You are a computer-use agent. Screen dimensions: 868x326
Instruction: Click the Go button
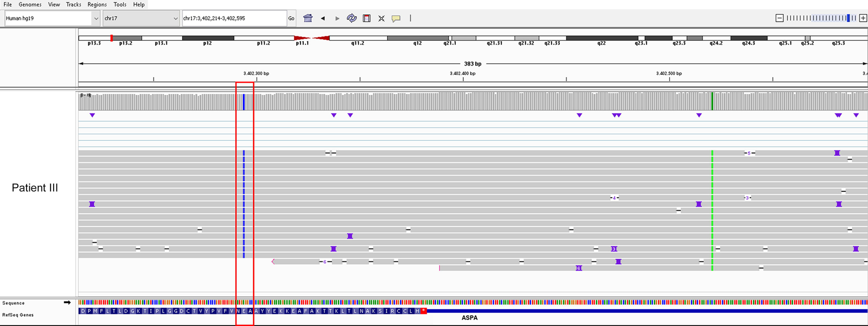click(x=291, y=18)
